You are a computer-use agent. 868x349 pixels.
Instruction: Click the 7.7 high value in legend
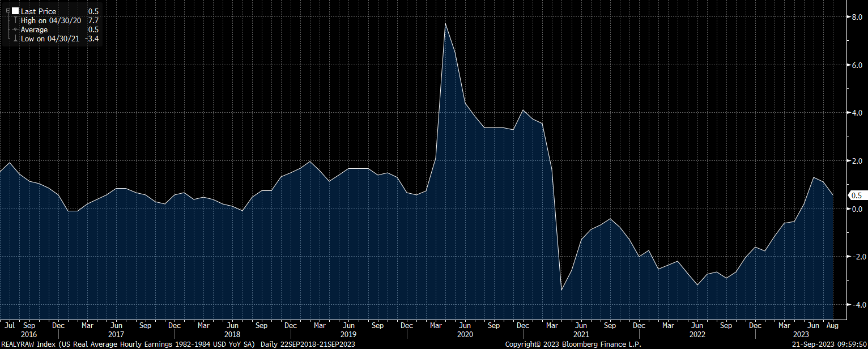click(x=93, y=20)
